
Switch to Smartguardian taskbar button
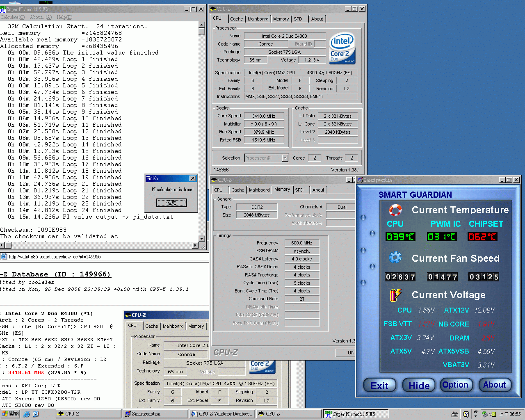pyautogui.click(x=155, y=414)
